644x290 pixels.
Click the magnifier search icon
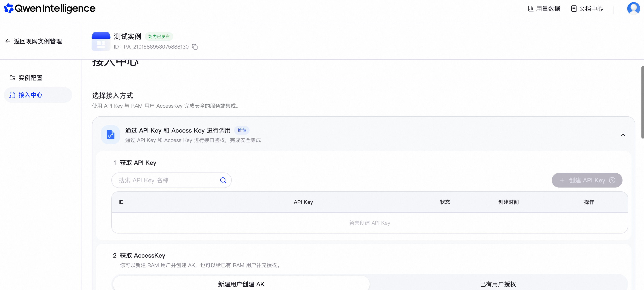tap(223, 180)
